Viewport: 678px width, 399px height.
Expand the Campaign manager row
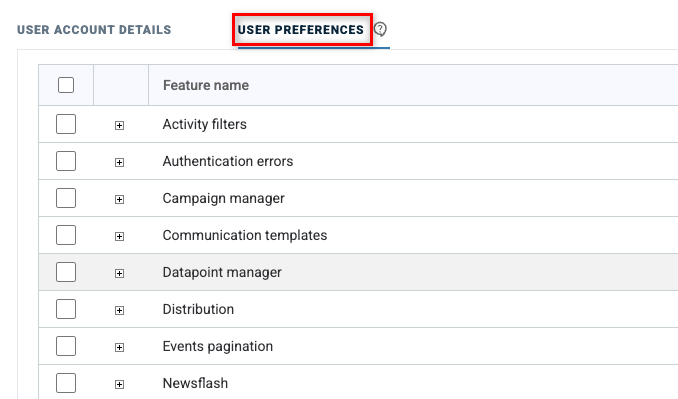[x=119, y=199]
